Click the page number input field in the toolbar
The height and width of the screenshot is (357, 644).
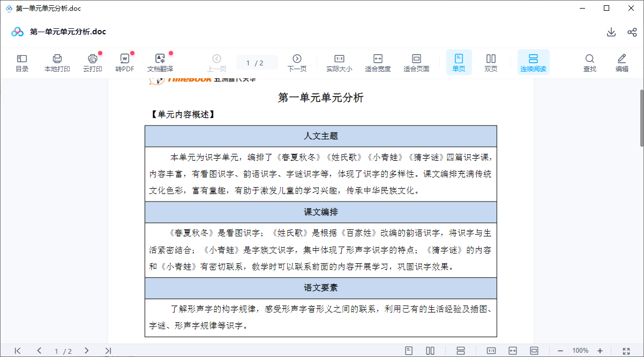click(257, 63)
